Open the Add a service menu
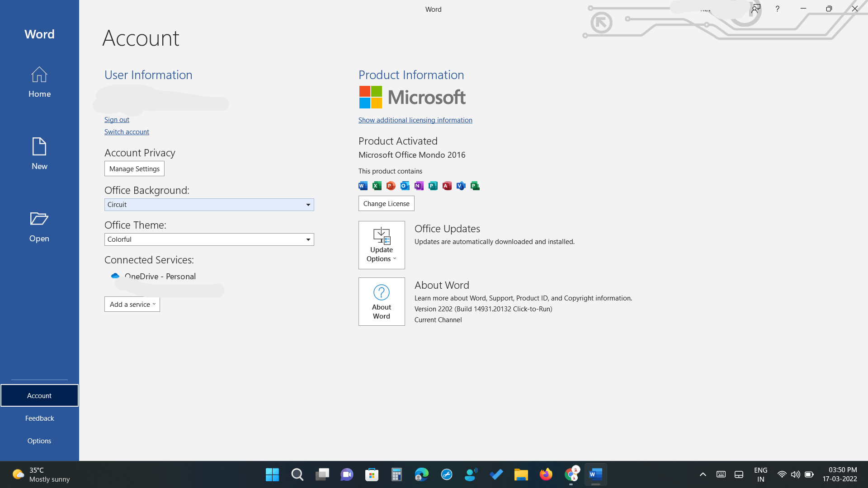 click(x=132, y=304)
